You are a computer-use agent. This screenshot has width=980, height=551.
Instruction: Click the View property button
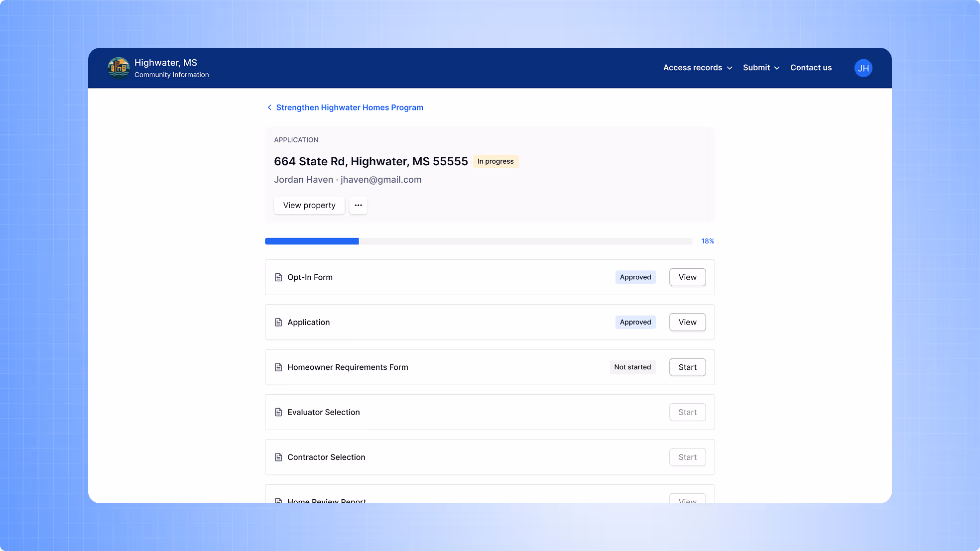pos(309,205)
